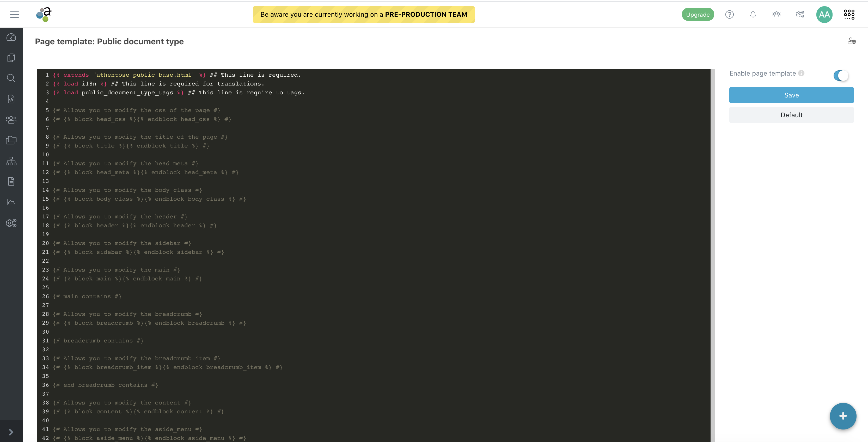This screenshot has height=442, width=868.
Task: Open the hamburger navigation menu
Action: click(x=14, y=14)
